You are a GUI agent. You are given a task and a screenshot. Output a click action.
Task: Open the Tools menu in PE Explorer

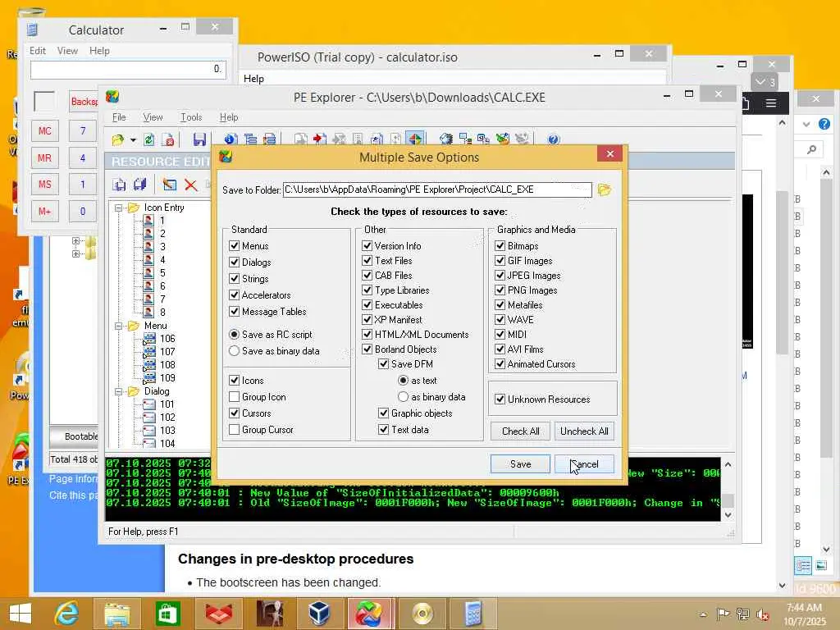[x=191, y=117]
